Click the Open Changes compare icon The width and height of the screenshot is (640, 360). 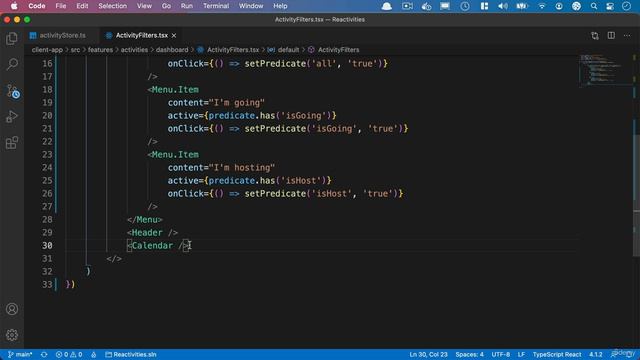point(595,36)
